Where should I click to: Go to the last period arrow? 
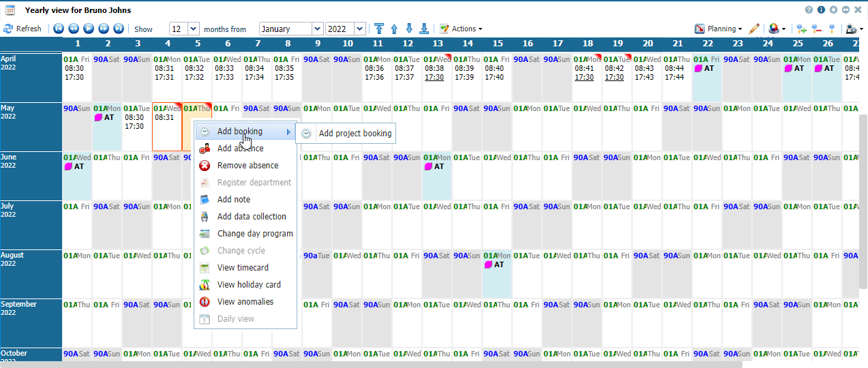pyautogui.click(x=119, y=29)
